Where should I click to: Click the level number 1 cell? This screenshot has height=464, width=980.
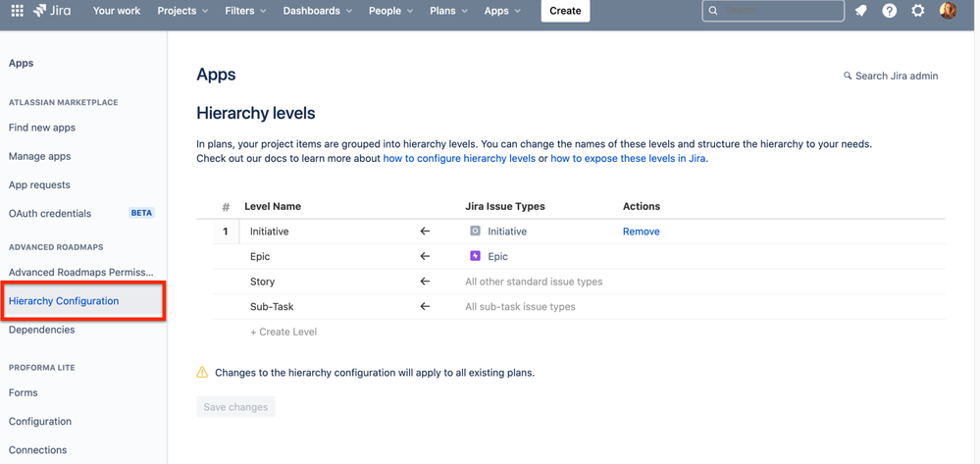tap(225, 232)
